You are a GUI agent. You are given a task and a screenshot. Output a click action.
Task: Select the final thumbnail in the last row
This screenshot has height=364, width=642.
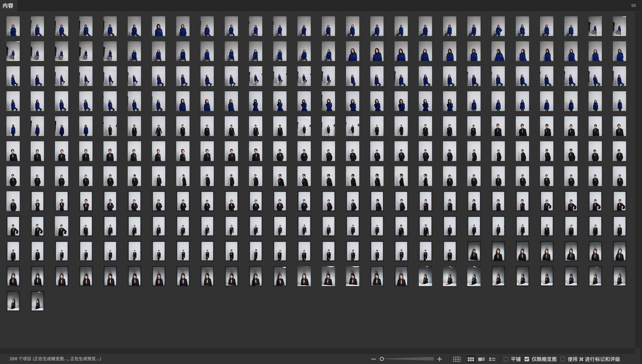point(37,301)
